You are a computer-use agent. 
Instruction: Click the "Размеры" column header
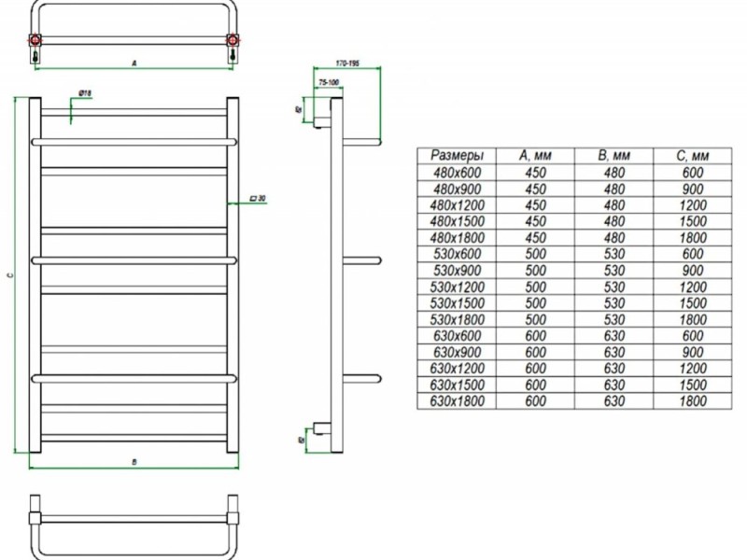coord(457,156)
